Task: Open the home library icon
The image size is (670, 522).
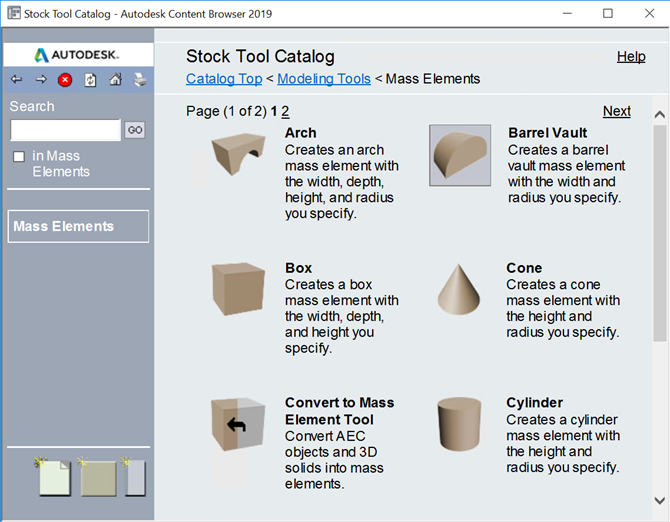Action: pos(115,79)
